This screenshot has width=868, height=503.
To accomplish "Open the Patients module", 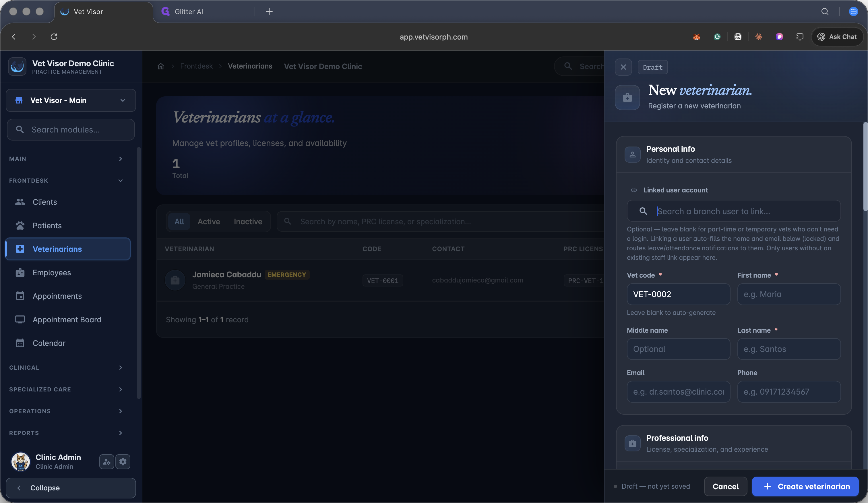I will 68,225.
